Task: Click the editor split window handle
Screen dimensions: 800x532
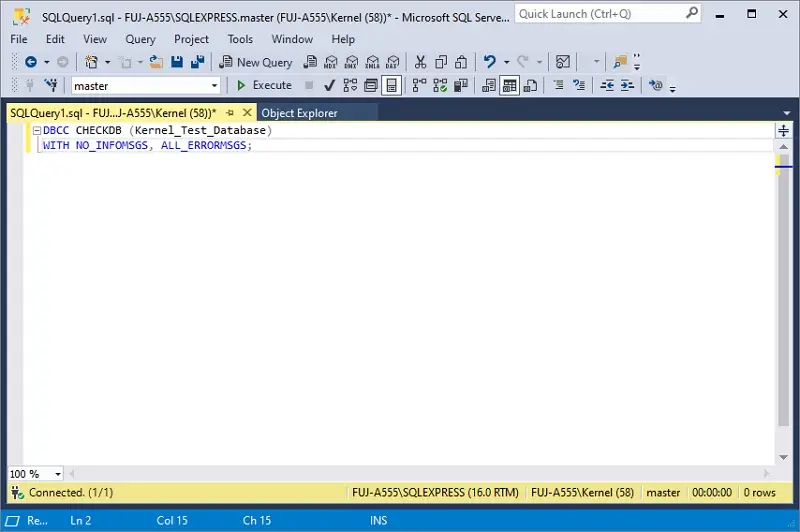Action: [x=784, y=131]
